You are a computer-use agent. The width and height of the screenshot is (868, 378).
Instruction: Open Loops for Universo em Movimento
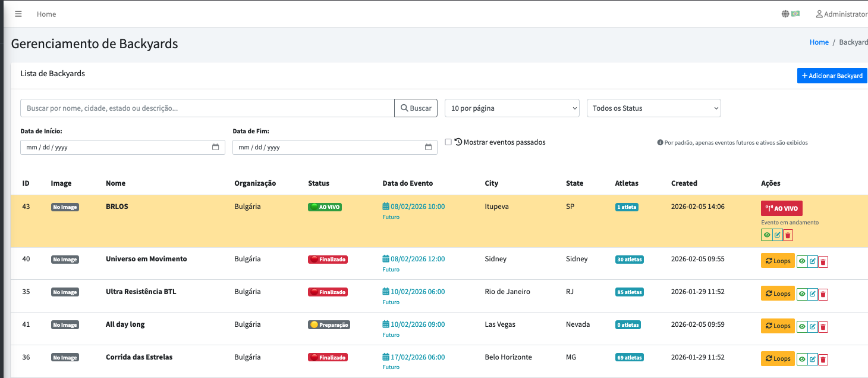click(778, 261)
